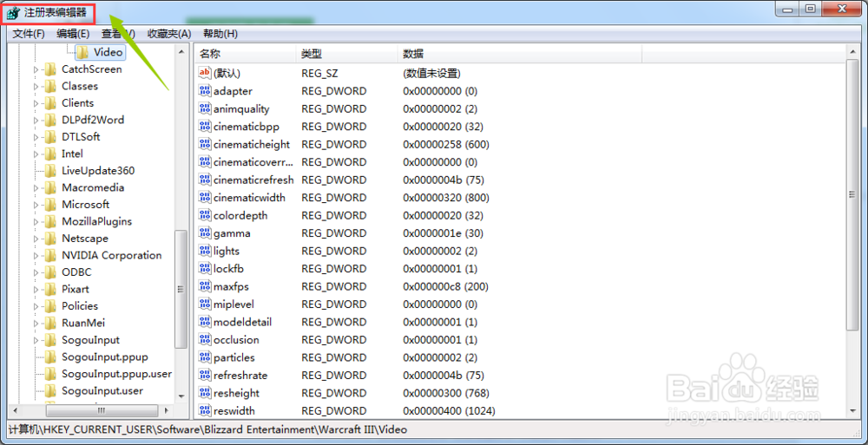Click the Intel folder icon
868x445 pixels.
pyautogui.click(x=50, y=154)
